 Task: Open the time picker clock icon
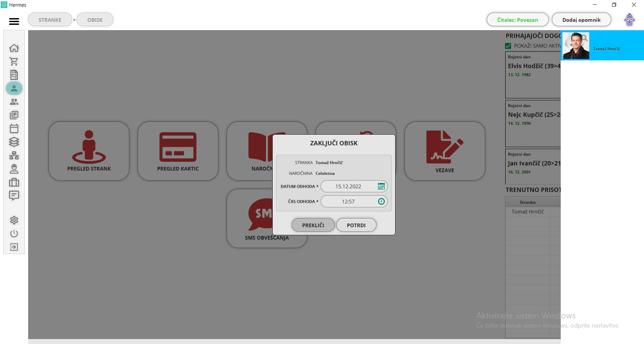[x=381, y=201]
